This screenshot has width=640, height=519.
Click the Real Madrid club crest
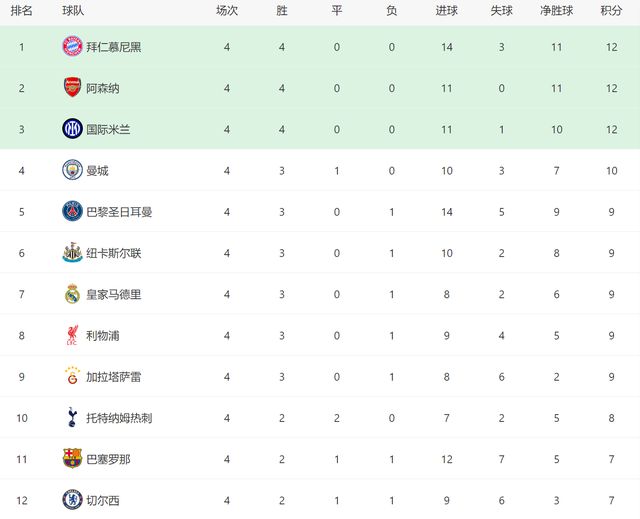point(72,294)
